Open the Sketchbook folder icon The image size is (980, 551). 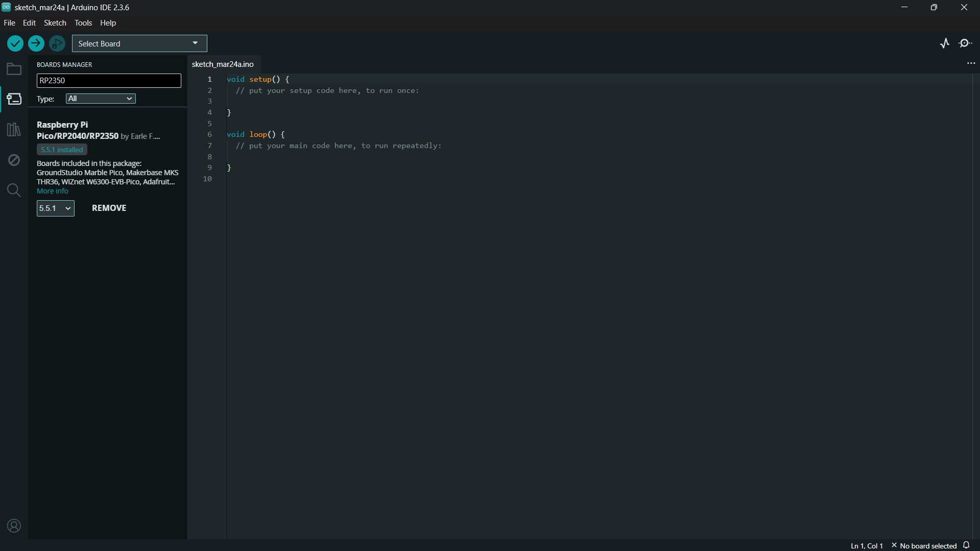pyautogui.click(x=14, y=69)
